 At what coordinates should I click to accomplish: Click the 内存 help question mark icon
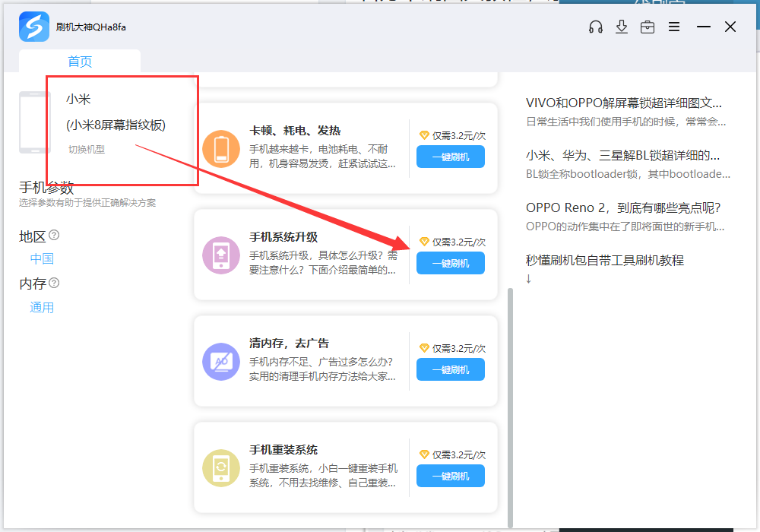54,283
